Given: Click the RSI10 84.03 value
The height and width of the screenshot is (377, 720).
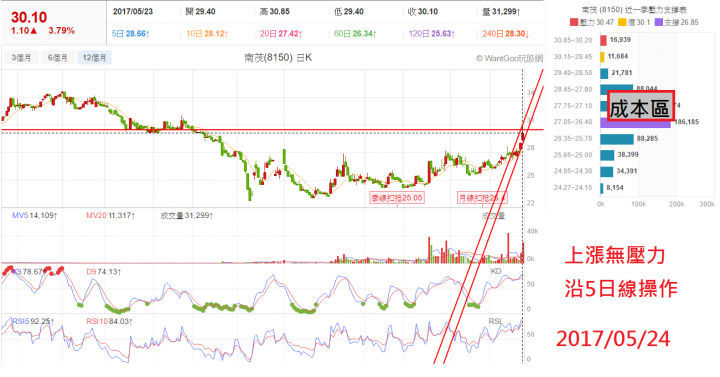Looking at the screenshot, I should pyautogui.click(x=109, y=321).
